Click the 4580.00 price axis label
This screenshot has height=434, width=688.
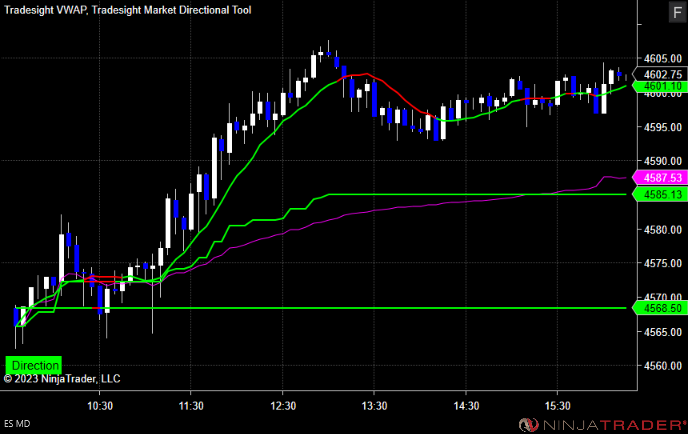[663, 230]
